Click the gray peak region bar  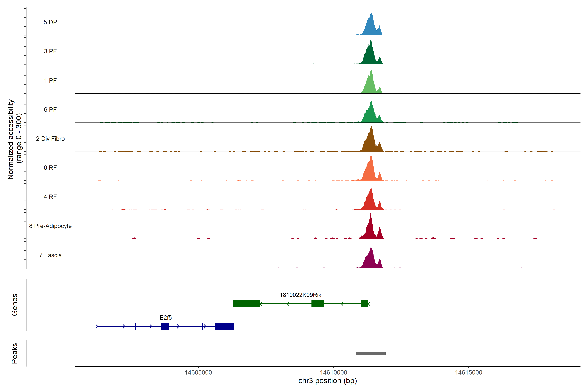tap(370, 353)
